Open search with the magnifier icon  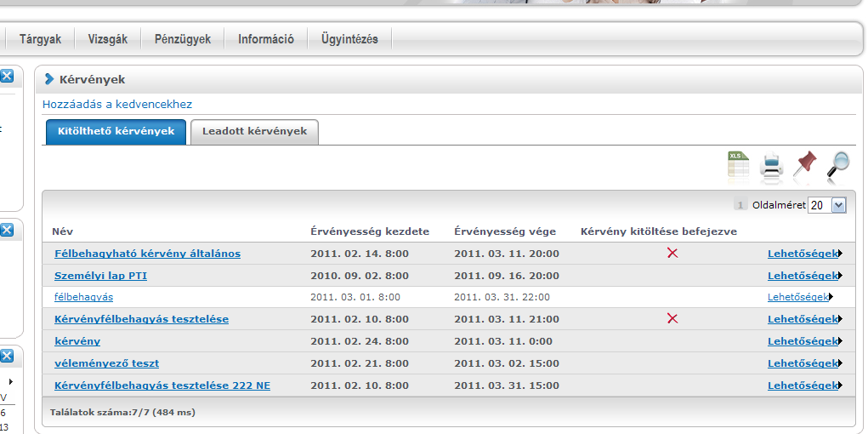838,164
